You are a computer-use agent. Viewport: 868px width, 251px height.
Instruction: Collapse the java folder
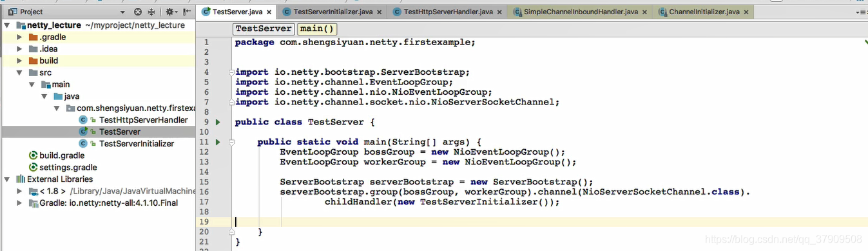click(44, 96)
